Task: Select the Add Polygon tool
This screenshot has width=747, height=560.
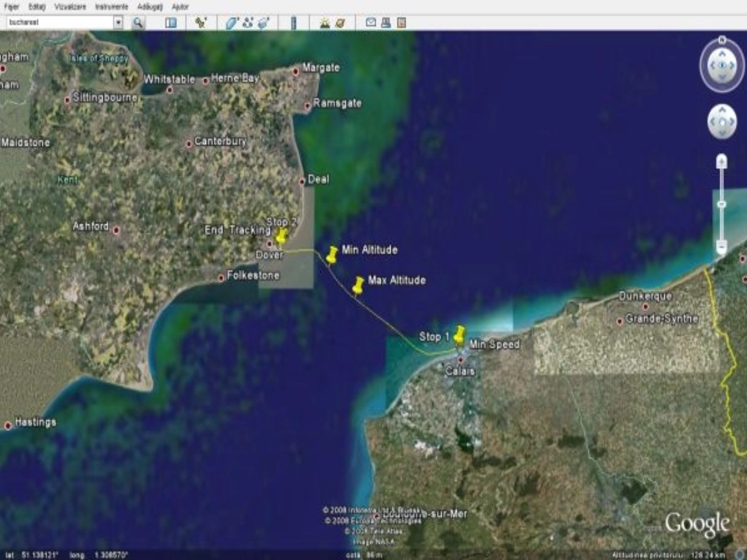Action: (232, 22)
